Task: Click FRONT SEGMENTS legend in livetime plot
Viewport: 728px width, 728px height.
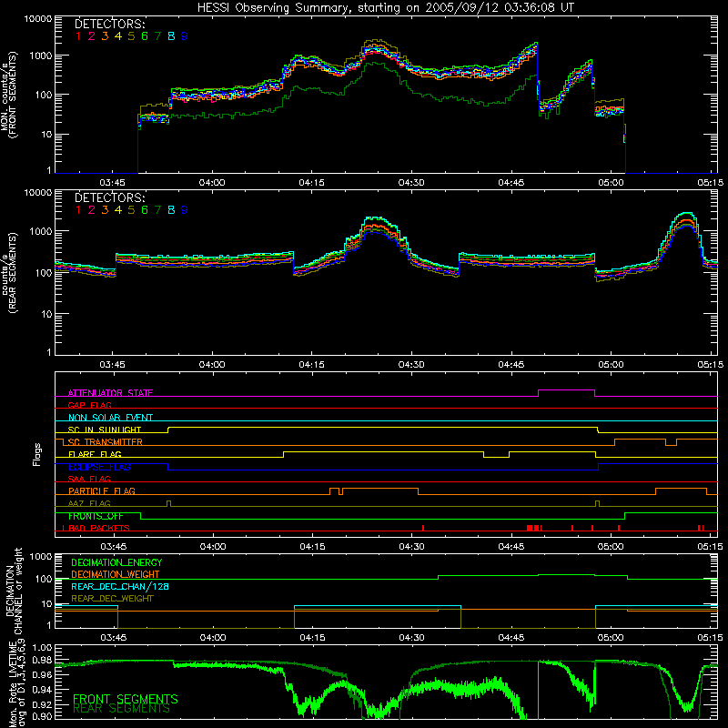Action: coord(126,699)
